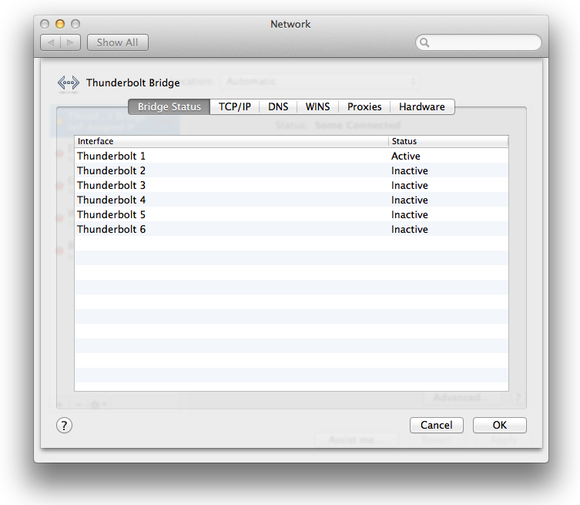Image resolution: width=580 pixels, height=505 pixels.
Task: Click the Cancel button
Action: pyautogui.click(x=436, y=425)
